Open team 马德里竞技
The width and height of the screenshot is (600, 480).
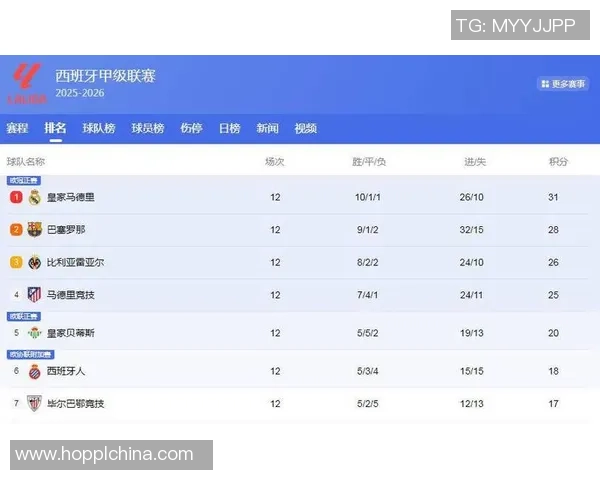(71, 295)
